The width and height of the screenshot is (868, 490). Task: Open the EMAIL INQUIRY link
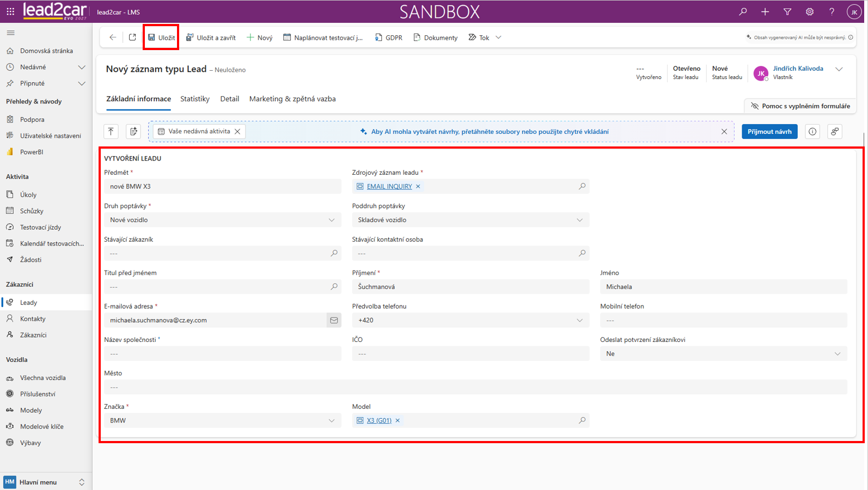pyautogui.click(x=389, y=186)
